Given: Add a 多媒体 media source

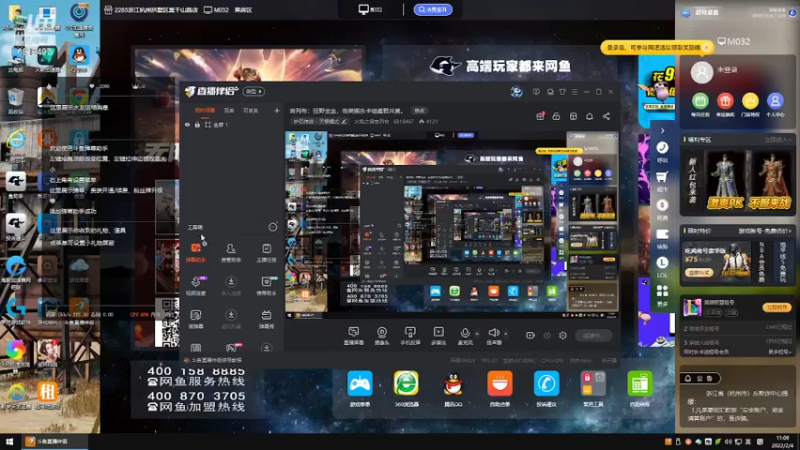Looking at the screenshot, I should [439, 336].
